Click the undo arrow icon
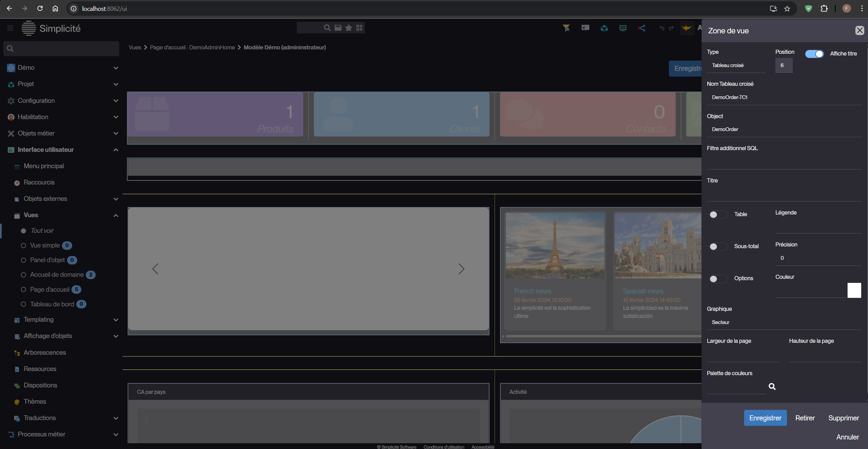Image resolution: width=868 pixels, height=449 pixels. pyautogui.click(x=662, y=28)
